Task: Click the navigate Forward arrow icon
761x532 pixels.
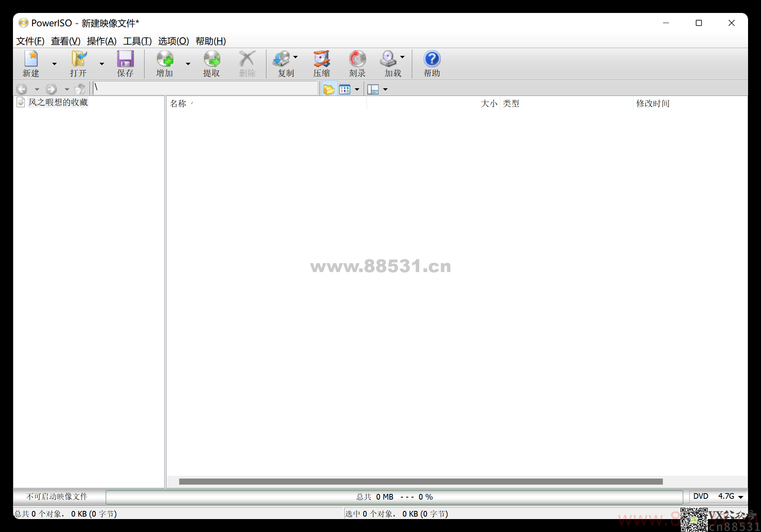Action: pos(51,89)
